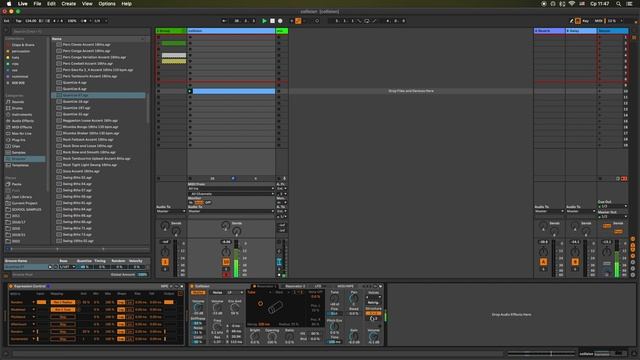Set the collision track Monitor to Auto
The image size is (640, 360).
point(199,202)
